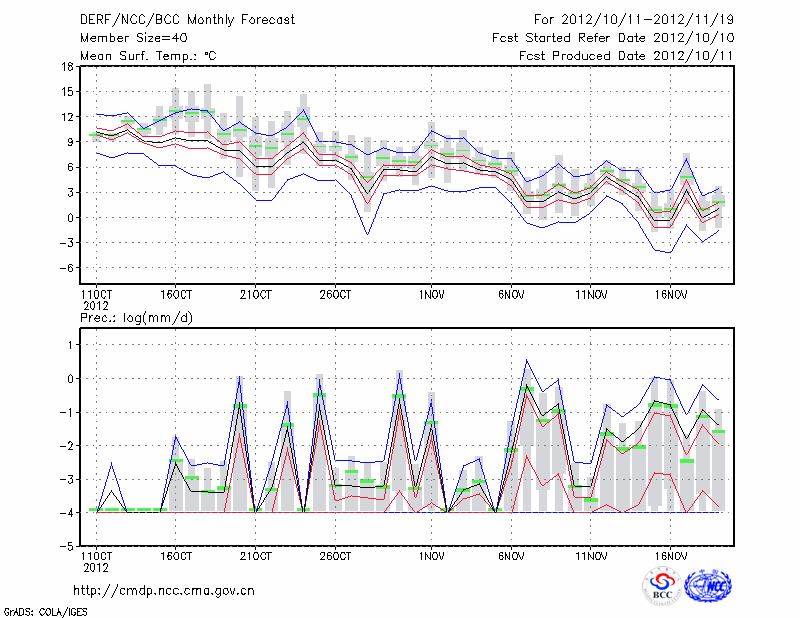Click the DERF/NCC/BCC Monthly Forecast title

(188, 20)
